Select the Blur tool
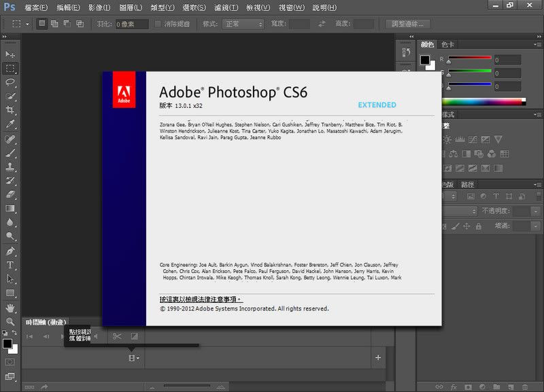544x392 pixels. tap(10, 222)
